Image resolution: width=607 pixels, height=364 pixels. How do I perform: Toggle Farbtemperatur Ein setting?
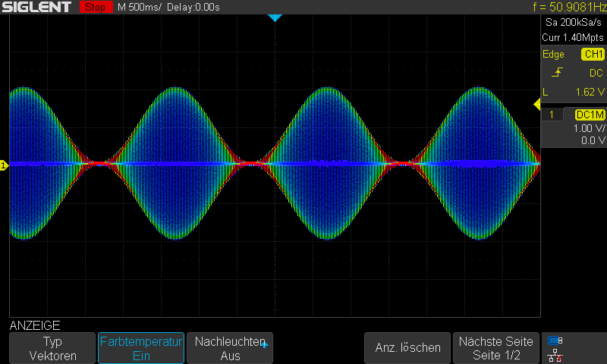click(x=141, y=348)
